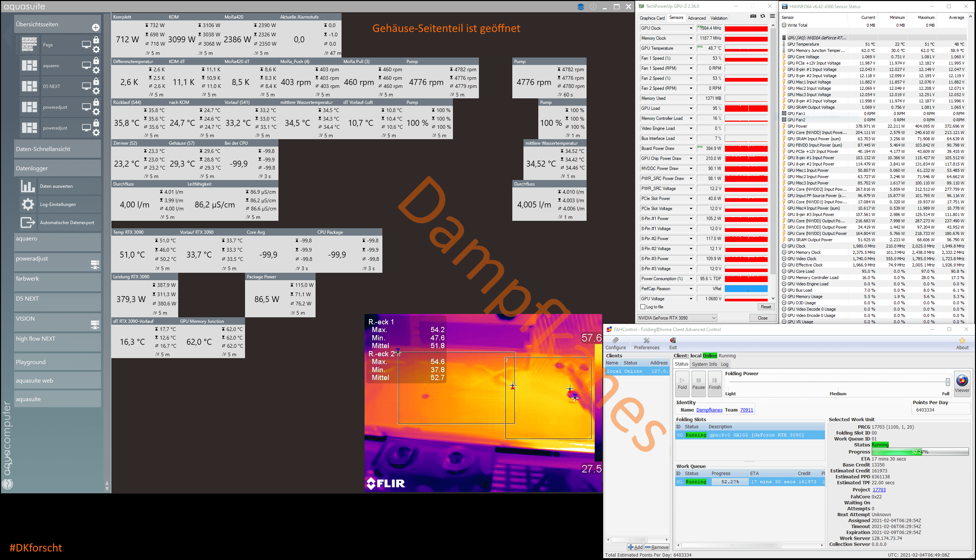Screen dimensions: 976x560
Task: Open the Daten-Schnellansicht section
Action: point(57,149)
